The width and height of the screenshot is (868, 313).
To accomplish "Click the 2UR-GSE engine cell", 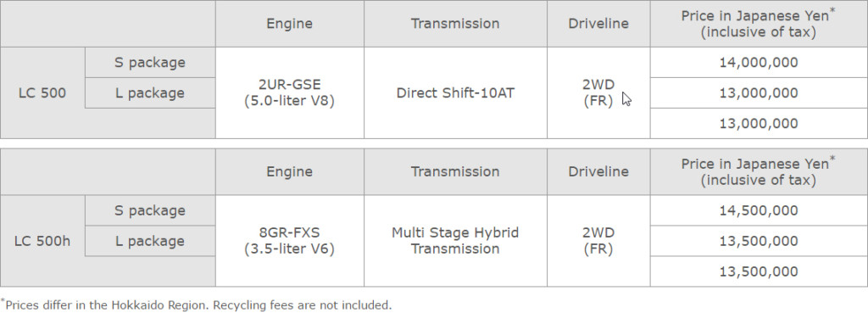I will click(x=290, y=93).
